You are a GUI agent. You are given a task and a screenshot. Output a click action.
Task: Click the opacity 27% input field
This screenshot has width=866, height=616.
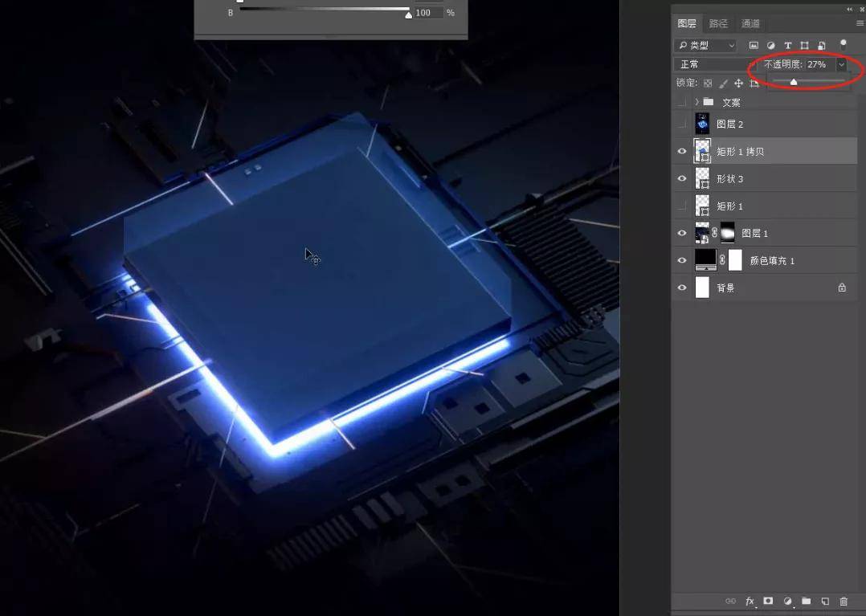tap(819, 64)
